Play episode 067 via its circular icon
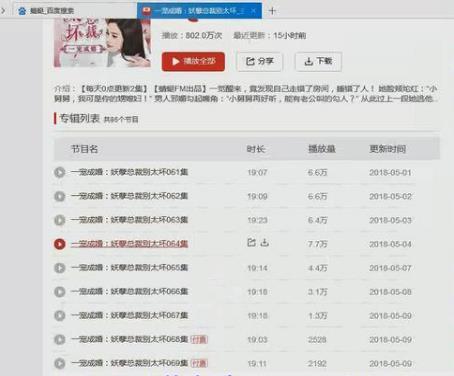The height and width of the screenshot is (376, 454). tap(60, 315)
